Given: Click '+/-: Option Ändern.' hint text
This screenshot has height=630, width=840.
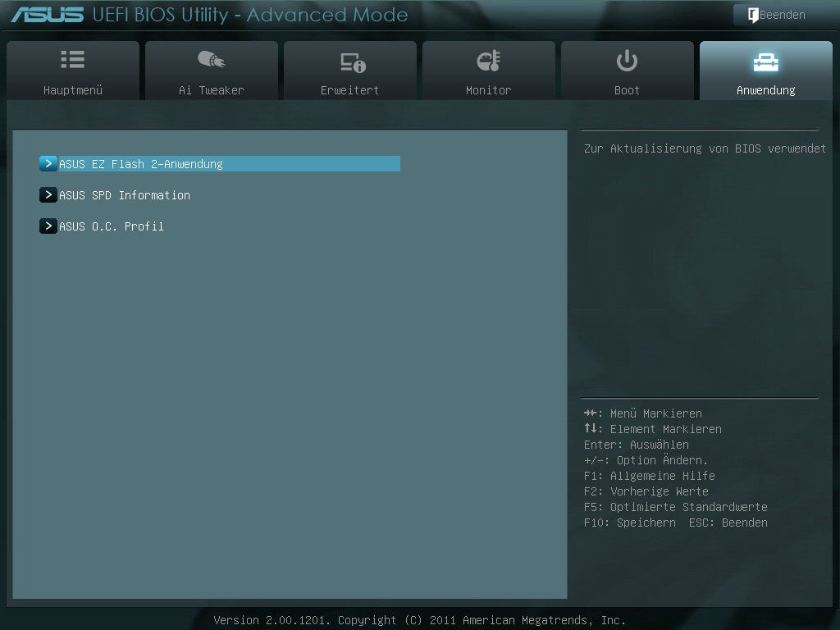Looking at the screenshot, I should point(646,460).
